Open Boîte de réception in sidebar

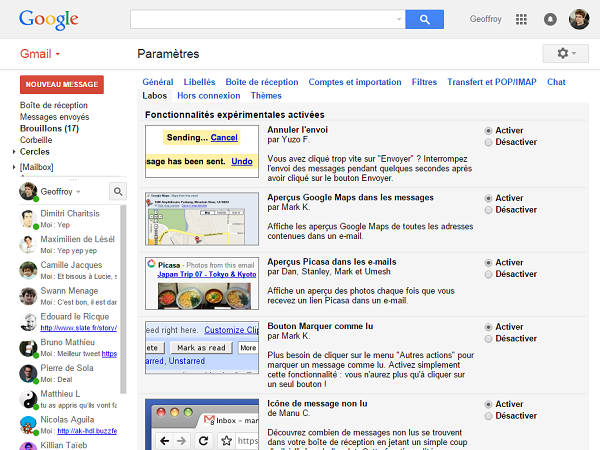click(54, 105)
